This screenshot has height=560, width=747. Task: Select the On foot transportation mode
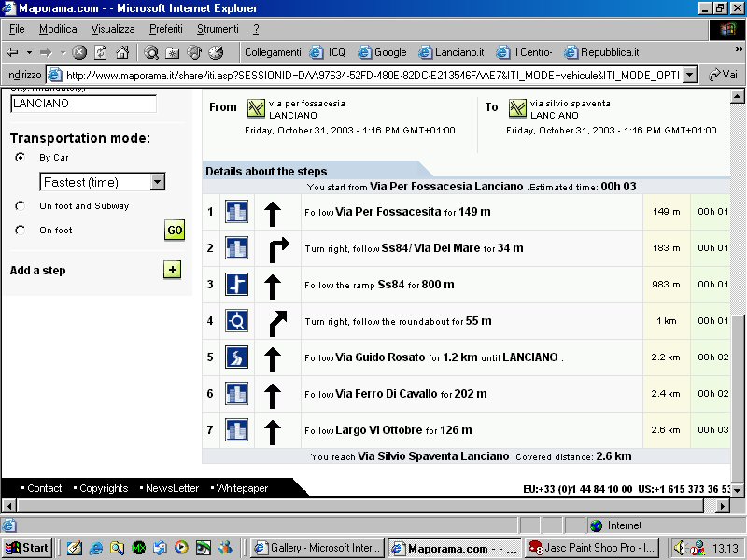pos(20,230)
